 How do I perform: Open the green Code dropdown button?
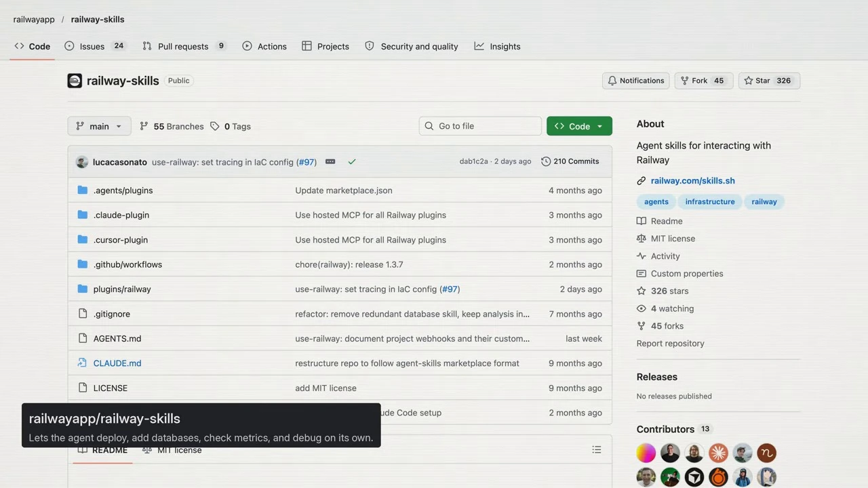[x=579, y=126]
